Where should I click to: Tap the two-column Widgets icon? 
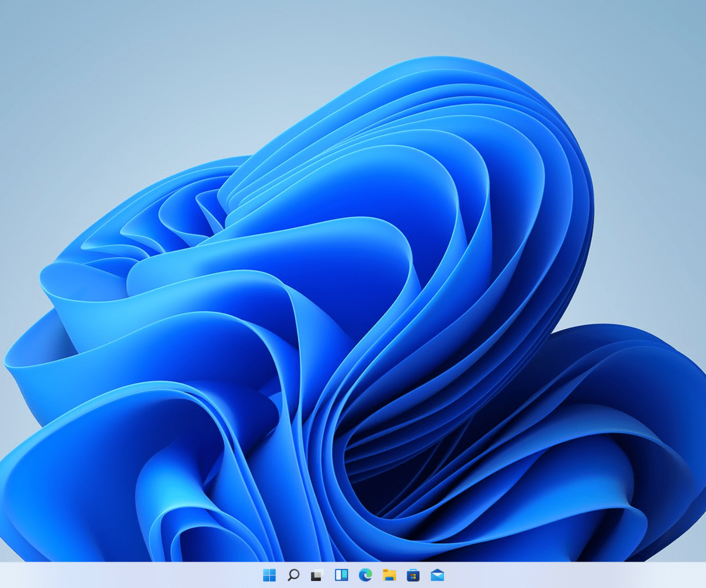pos(341,575)
